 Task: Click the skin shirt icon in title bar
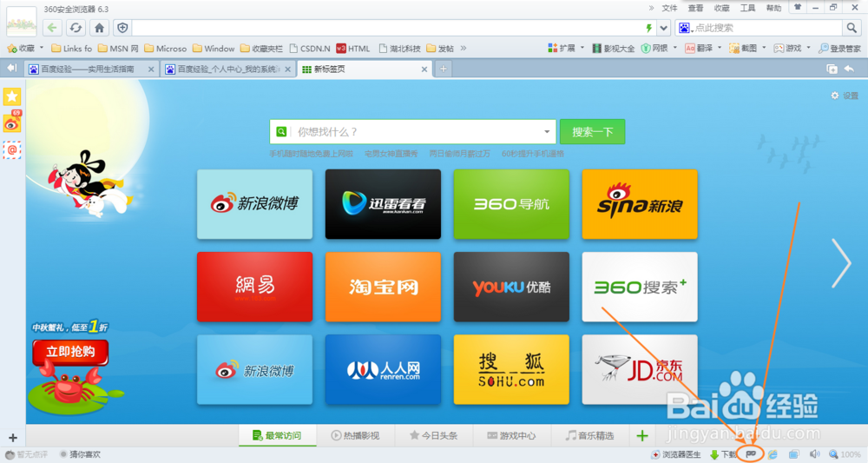click(x=798, y=7)
